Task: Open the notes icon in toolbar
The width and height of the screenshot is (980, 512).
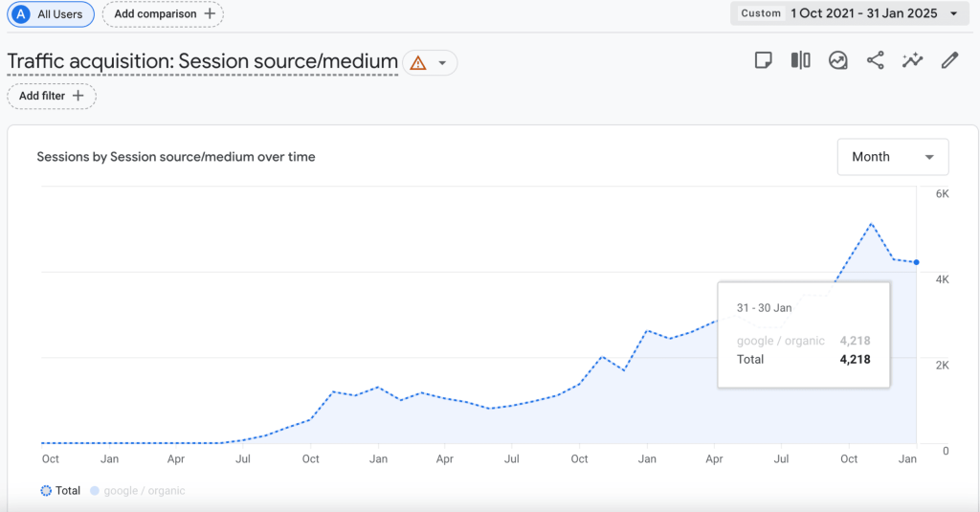Action: click(763, 60)
